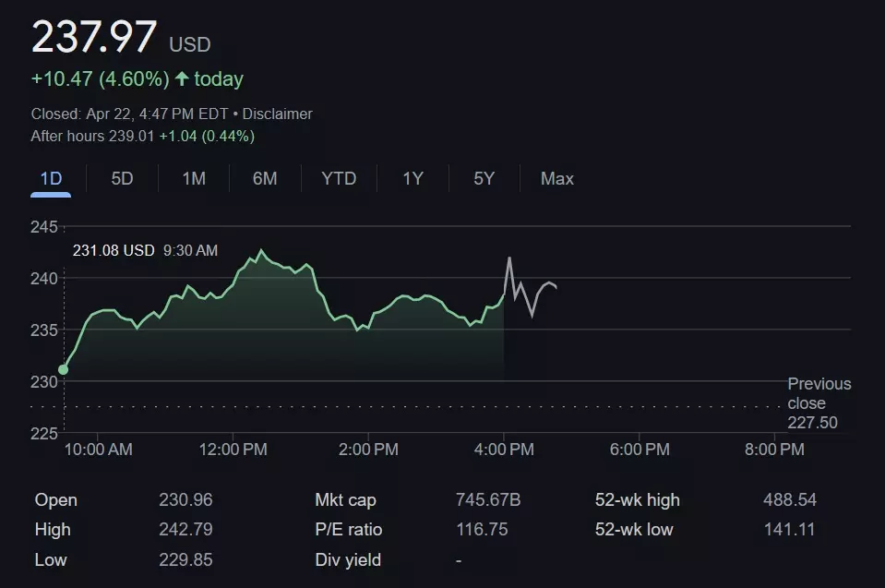Click the 52-wk high value 488.54
Image resolution: width=885 pixels, height=588 pixels.
coord(789,500)
